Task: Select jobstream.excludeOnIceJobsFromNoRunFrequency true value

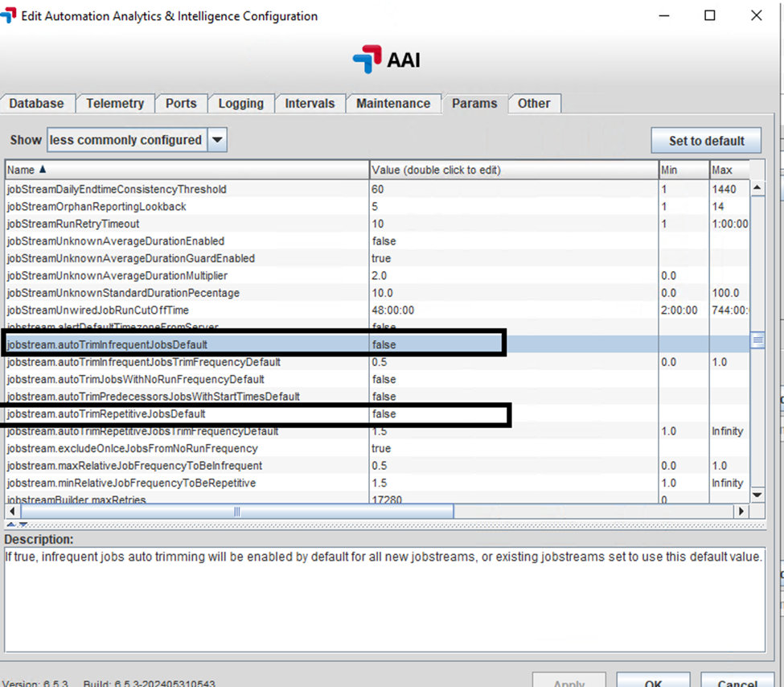Action: 382,449
